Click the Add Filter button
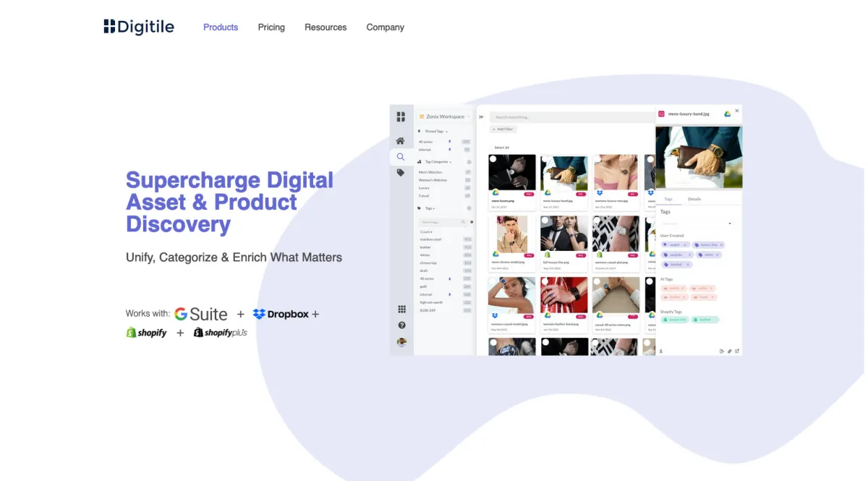Viewport: 868px width, 481px height. click(x=503, y=129)
